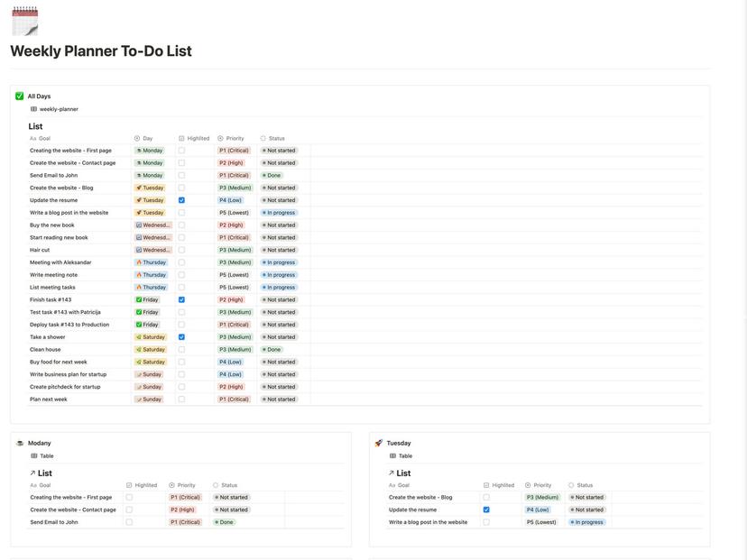
Task: Click the notepad icon above the page title
Action: click(23, 22)
